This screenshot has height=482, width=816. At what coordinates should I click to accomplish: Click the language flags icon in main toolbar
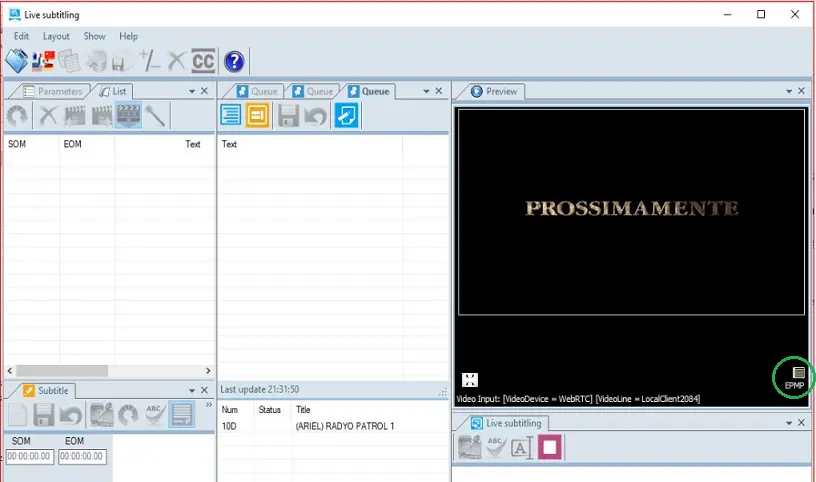coord(43,61)
